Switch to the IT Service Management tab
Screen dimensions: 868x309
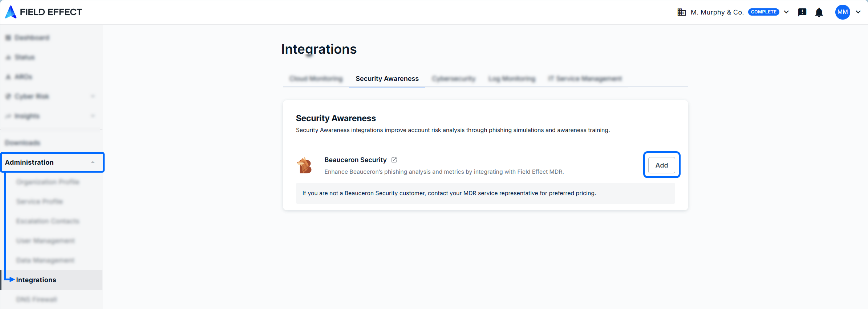point(585,79)
